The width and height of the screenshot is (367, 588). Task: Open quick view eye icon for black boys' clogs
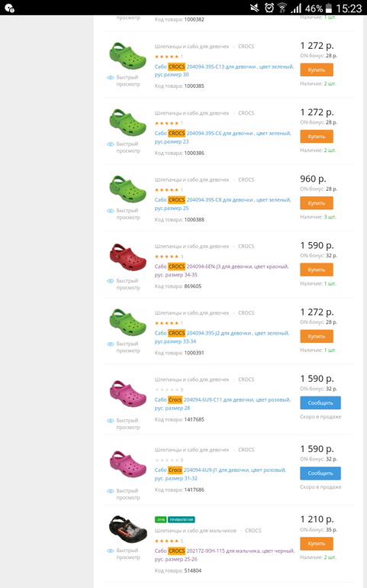(110, 551)
